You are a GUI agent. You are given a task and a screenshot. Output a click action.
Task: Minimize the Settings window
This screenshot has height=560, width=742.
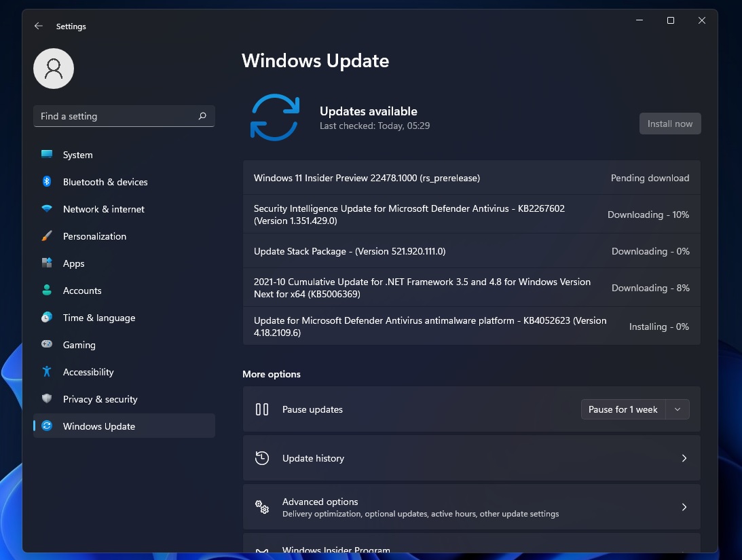639,20
